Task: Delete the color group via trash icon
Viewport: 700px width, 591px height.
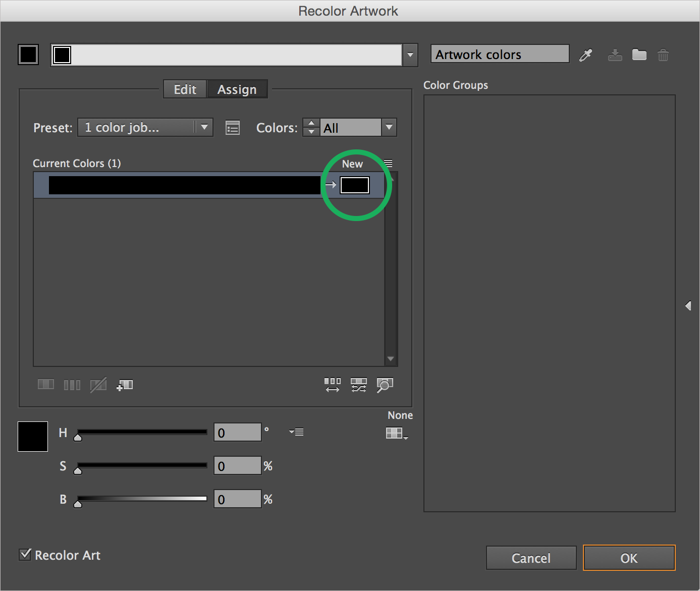Action: [x=663, y=55]
